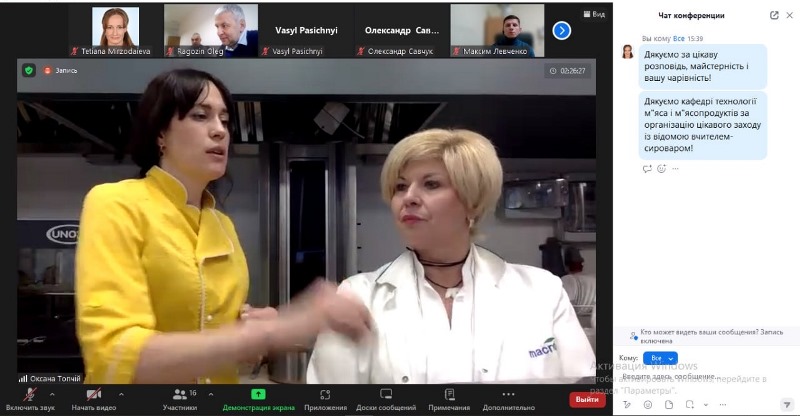Viewport: 800px width, 416px height.
Task: Show next participants with blue arrow
Action: pyautogui.click(x=562, y=30)
